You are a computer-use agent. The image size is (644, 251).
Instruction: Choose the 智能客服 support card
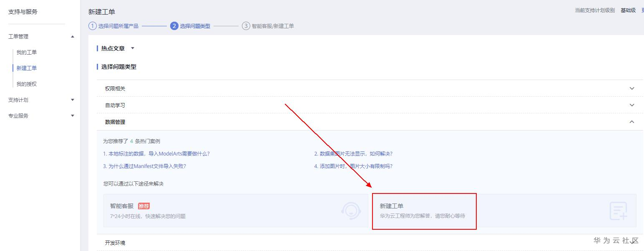(236, 211)
